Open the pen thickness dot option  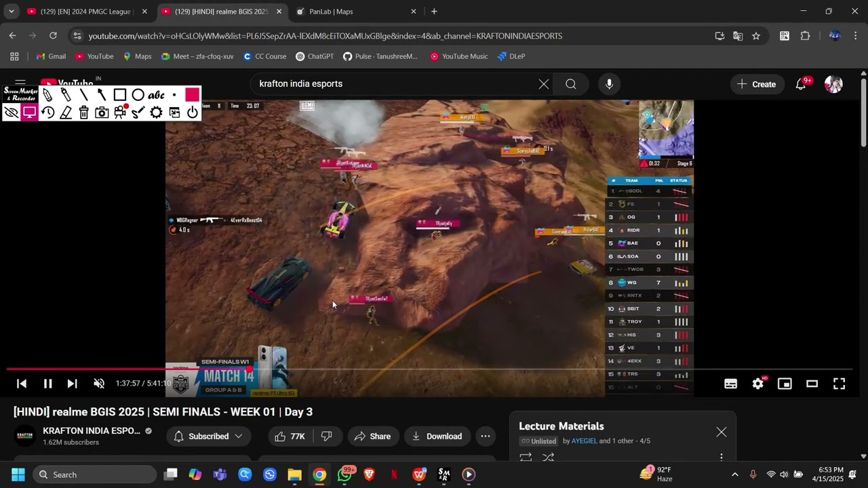[174, 95]
